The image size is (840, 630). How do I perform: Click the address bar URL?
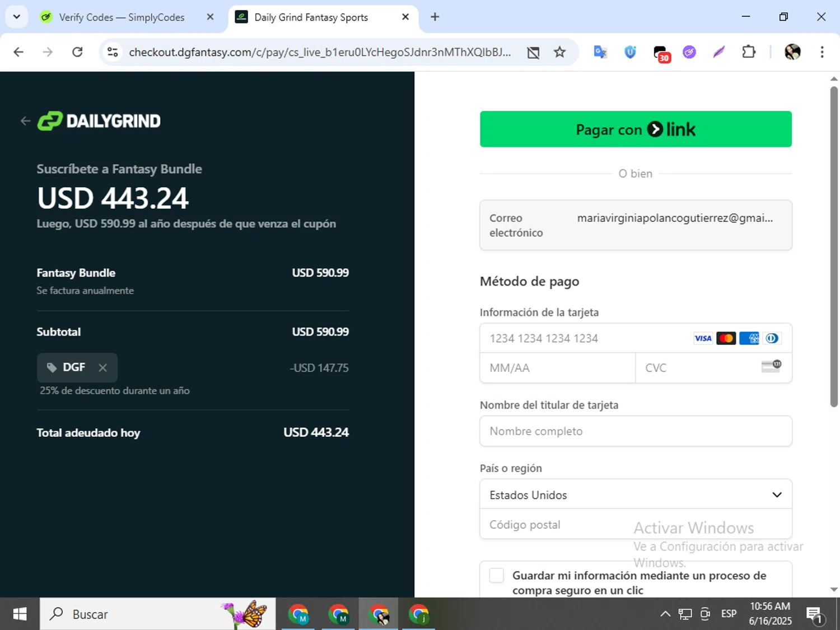[320, 52]
